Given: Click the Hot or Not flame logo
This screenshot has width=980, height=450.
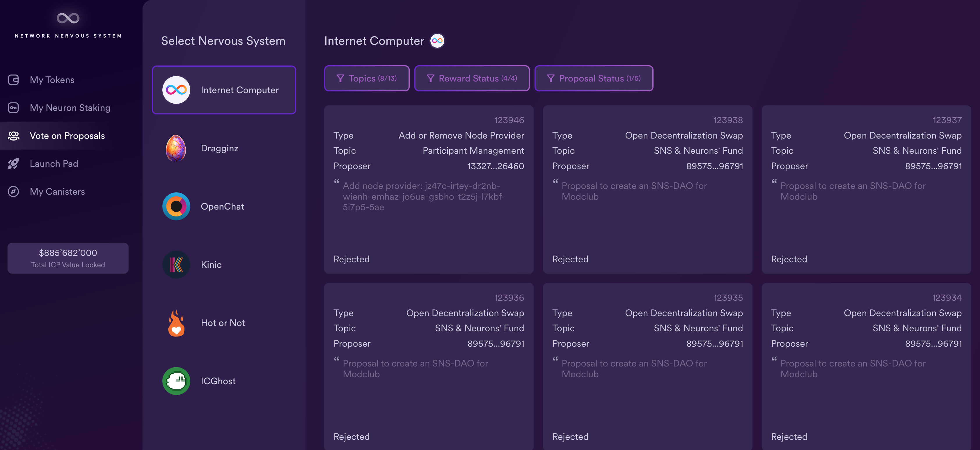Looking at the screenshot, I should [176, 323].
